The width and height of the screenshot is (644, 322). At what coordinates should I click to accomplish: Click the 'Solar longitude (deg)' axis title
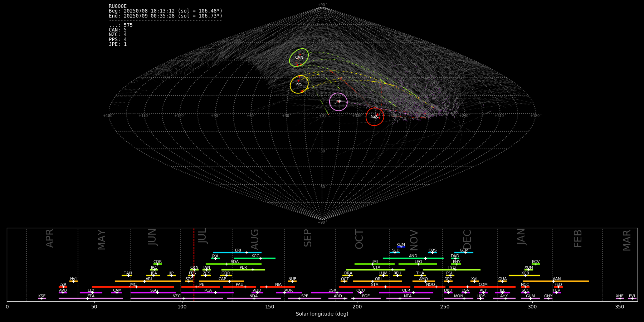click(322, 314)
